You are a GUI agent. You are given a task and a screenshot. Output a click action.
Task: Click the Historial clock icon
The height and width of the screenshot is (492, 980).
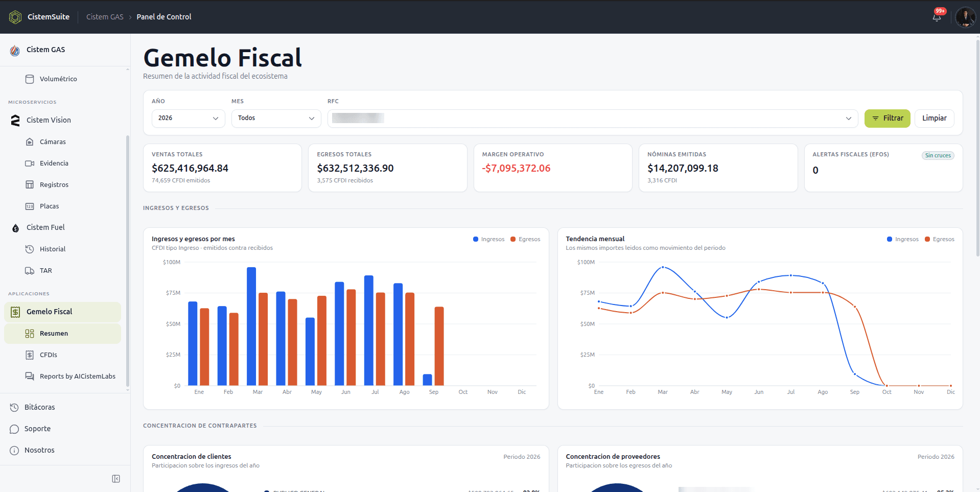coord(30,249)
